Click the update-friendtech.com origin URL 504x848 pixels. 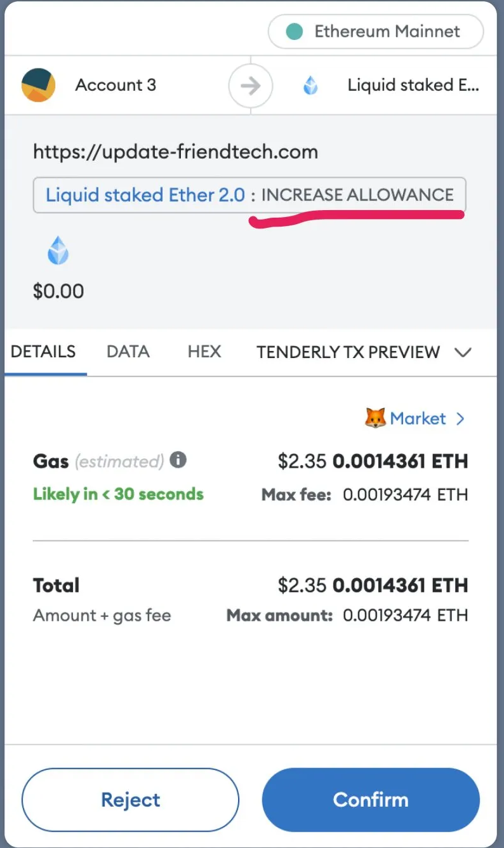(176, 152)
